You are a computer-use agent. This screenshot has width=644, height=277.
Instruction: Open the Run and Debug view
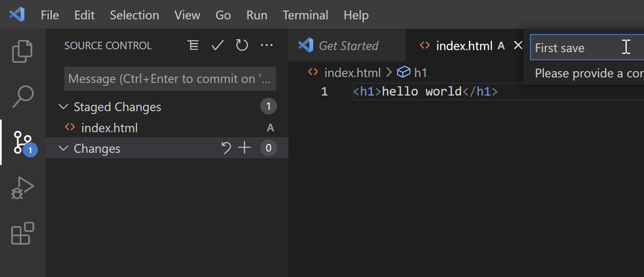(22, 188)
